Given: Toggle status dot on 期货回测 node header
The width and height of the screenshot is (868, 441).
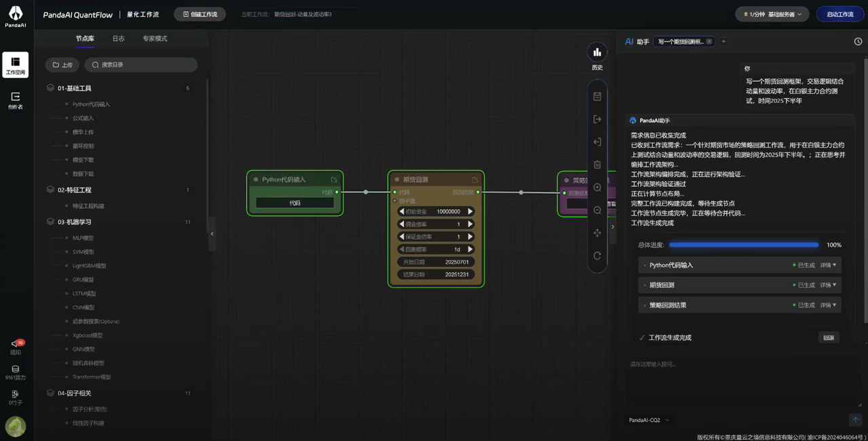Looking at the screenshot, I should (397, 180).
